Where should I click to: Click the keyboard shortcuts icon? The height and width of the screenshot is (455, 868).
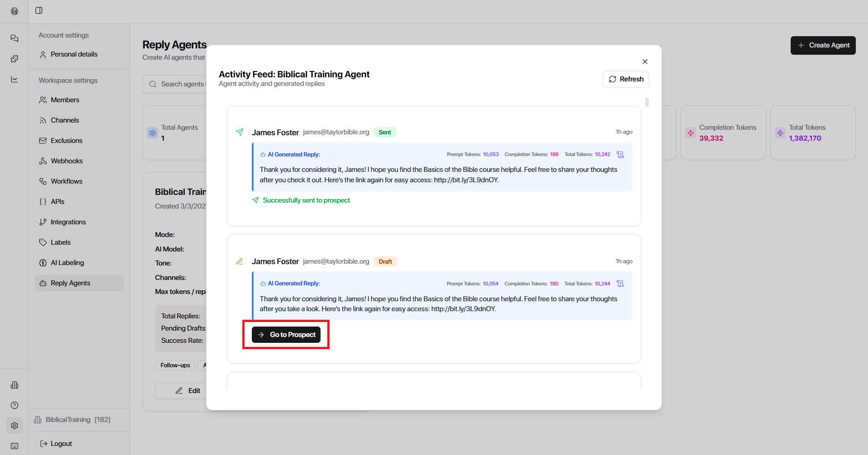[x=14, y=446]
